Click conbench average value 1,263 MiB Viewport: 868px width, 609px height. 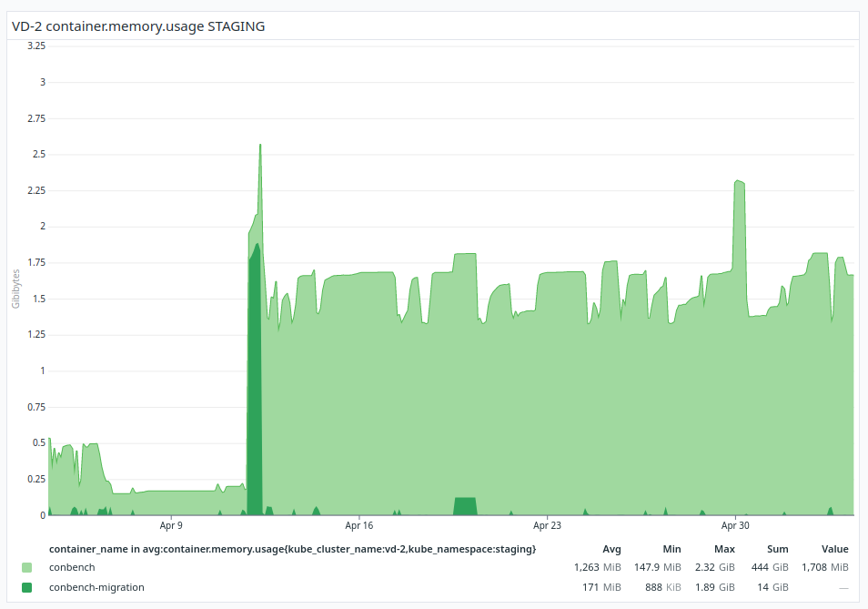[597, 567]
